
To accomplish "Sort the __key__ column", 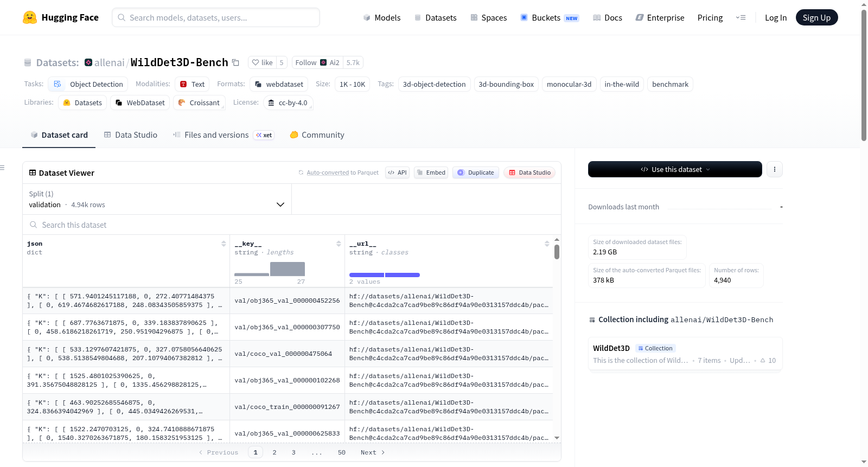I will pyautogui.click(x=339, y=244).
